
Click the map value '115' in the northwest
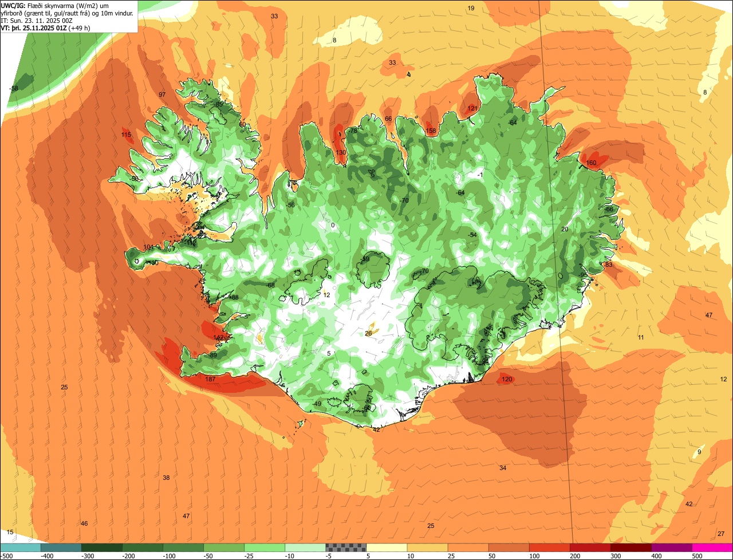tap(126, 135)
